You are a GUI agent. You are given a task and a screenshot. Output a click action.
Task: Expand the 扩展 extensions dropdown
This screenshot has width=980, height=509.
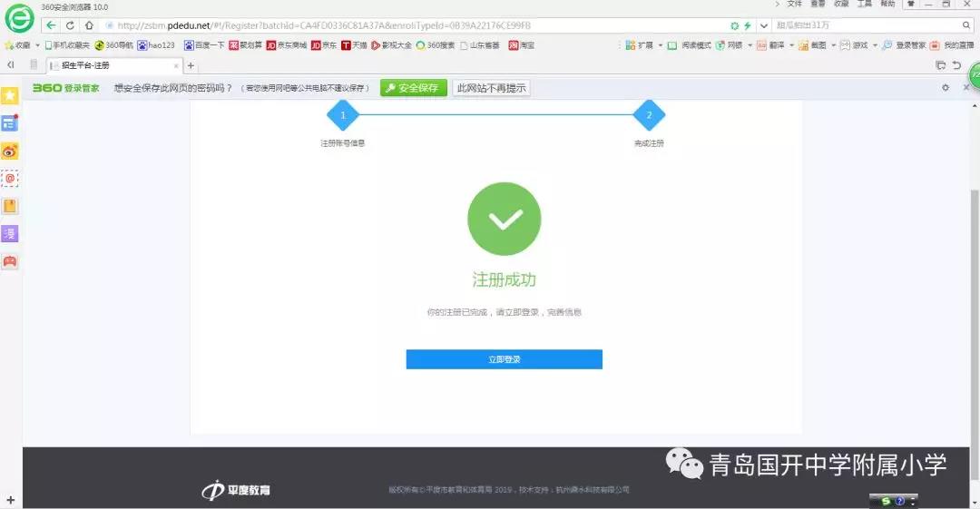click(661, 44)
